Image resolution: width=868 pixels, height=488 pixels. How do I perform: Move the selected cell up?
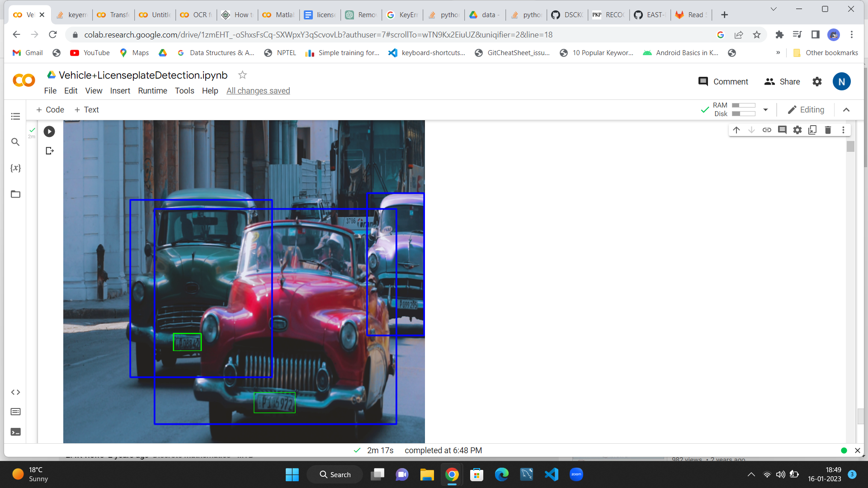[736, 130]
